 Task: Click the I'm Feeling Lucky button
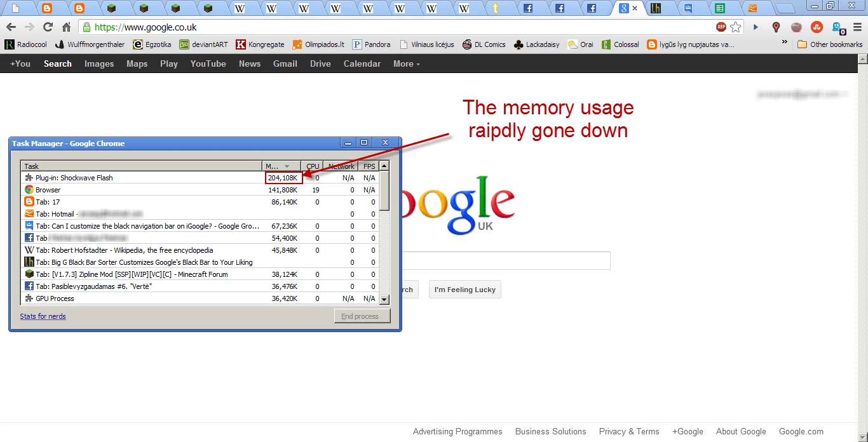click(465, 290)
